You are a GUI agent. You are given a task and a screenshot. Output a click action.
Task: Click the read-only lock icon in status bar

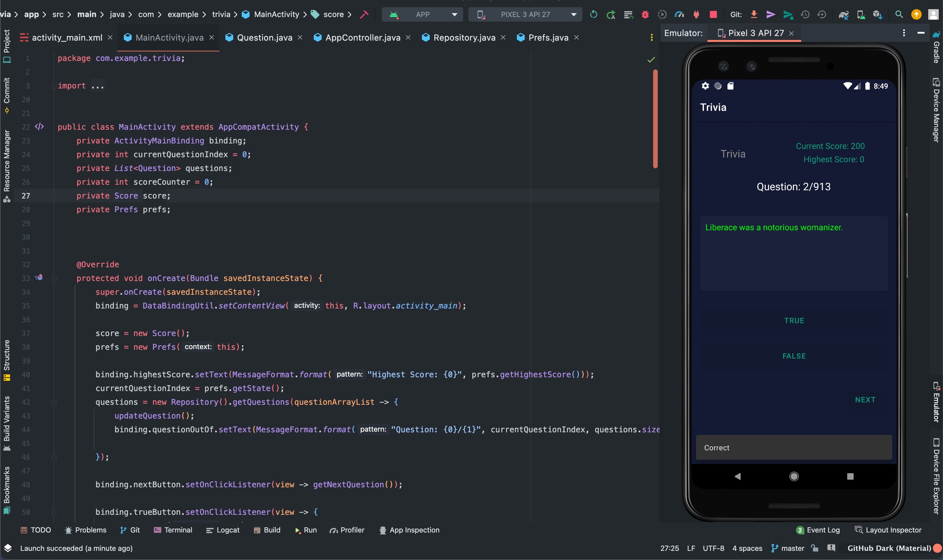[x=815, y=548]
